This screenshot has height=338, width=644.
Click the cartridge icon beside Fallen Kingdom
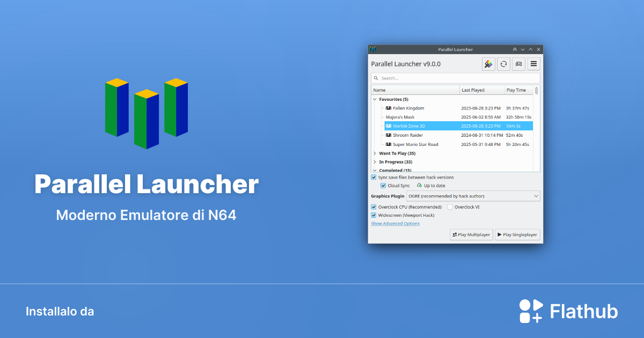(x=388, y=108)
